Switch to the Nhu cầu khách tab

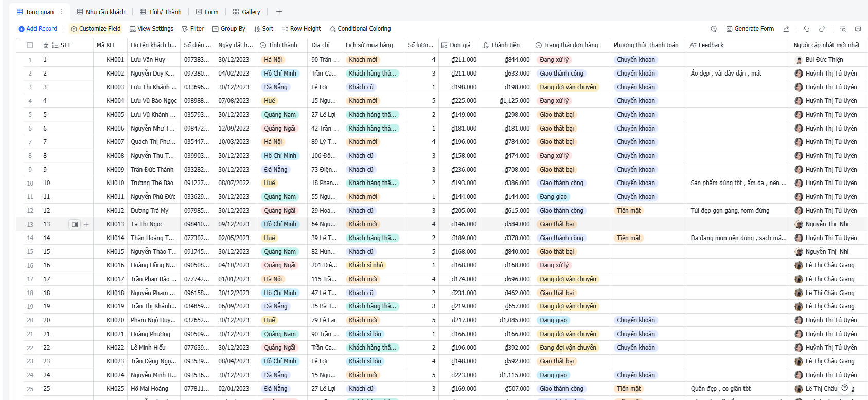[x=101, y=12]
